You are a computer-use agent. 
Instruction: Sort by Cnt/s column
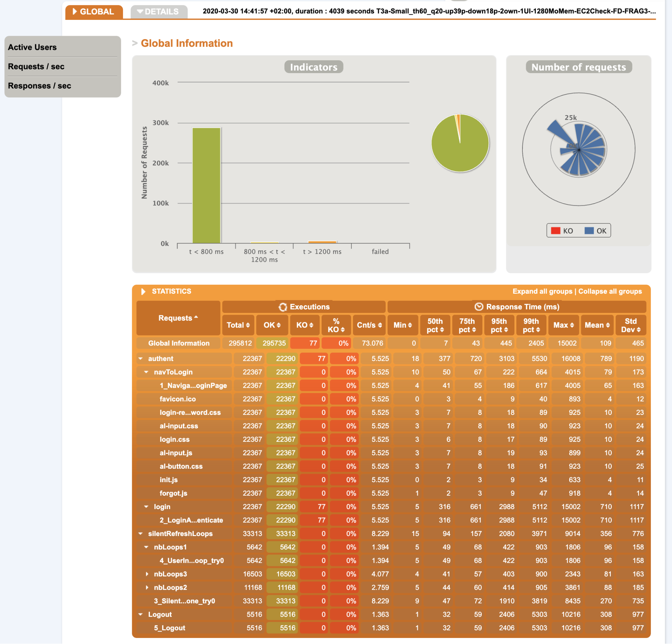coord(369,325)
